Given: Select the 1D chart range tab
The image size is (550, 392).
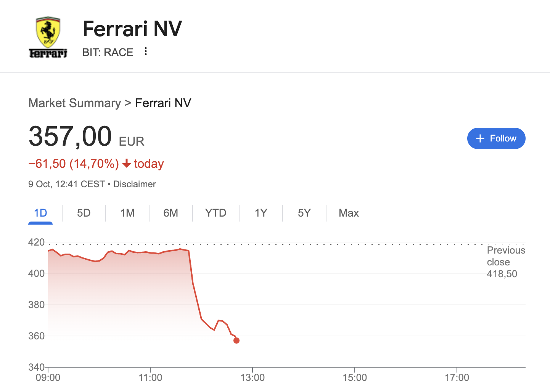Looking at the screenshot, I should (x=40, y=213).
